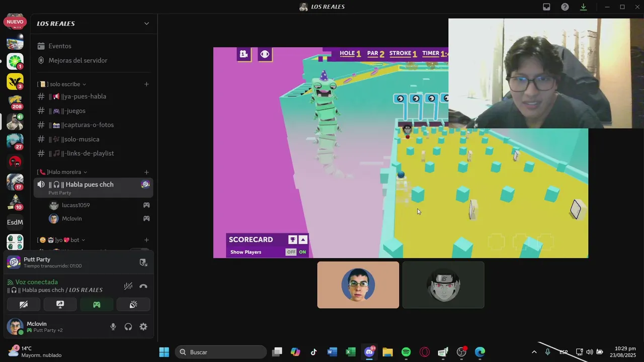
Task: Click the Putt Party activity app icon
Action: point(14,262)
